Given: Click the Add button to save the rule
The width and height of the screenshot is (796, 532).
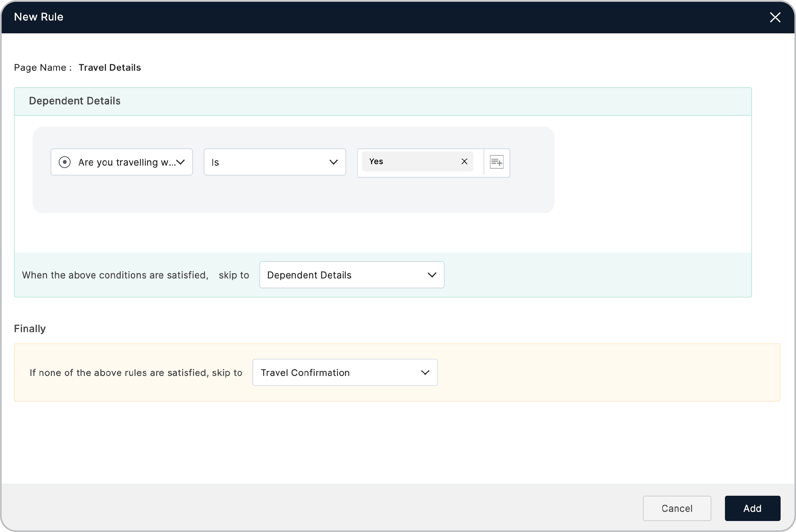Looking at the screenshot, I should (x=752, y=508).
